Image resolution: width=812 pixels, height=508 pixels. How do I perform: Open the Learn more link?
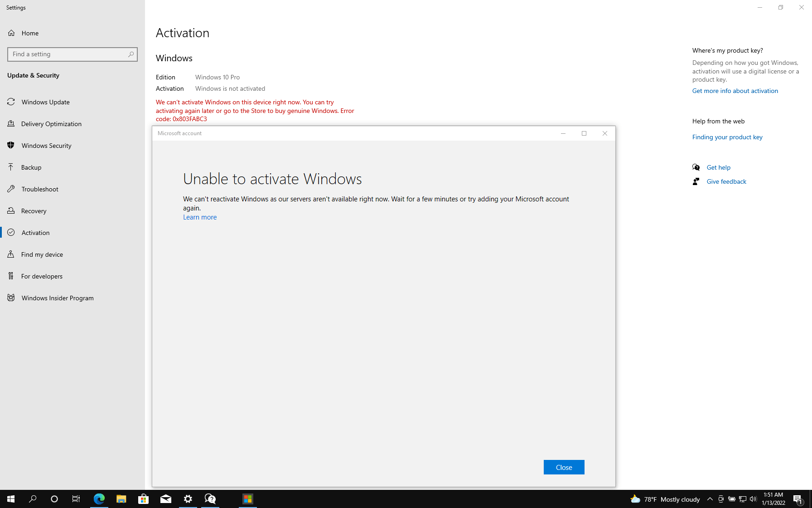coord(199,217)
